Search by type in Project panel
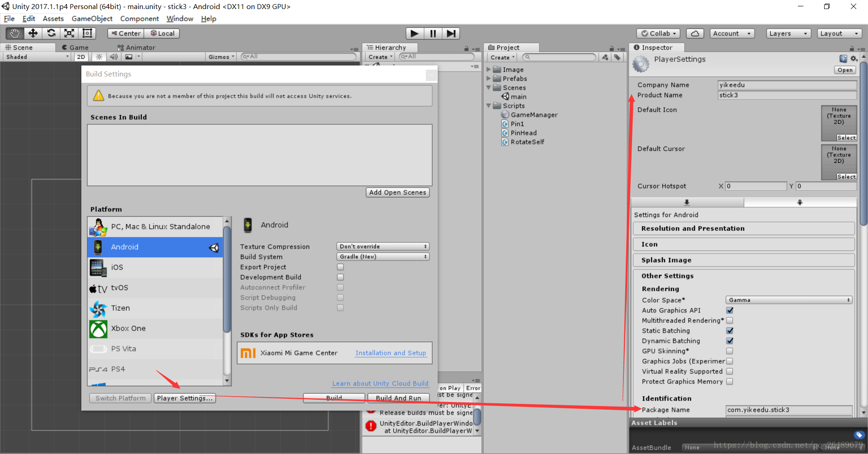 point(605,57)
